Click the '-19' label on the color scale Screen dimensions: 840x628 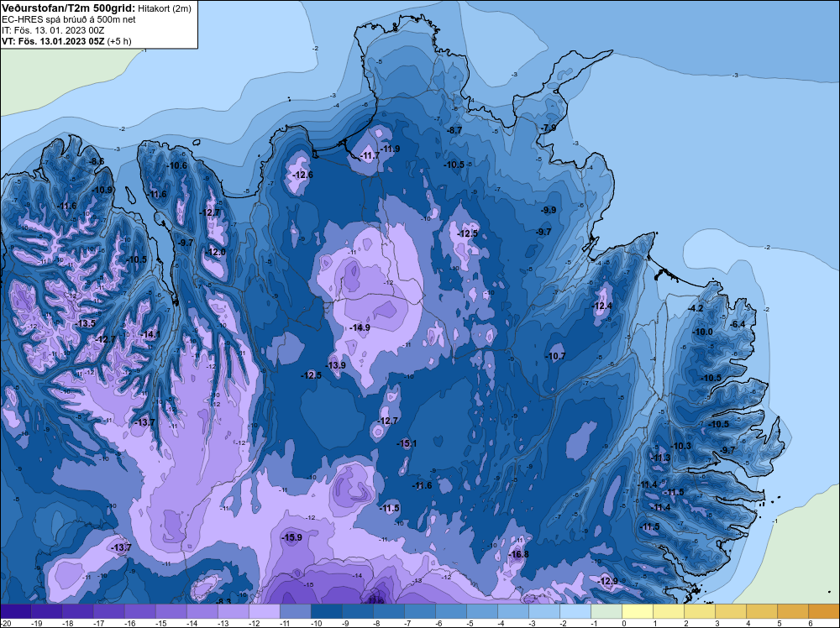[x=36, y=623]
